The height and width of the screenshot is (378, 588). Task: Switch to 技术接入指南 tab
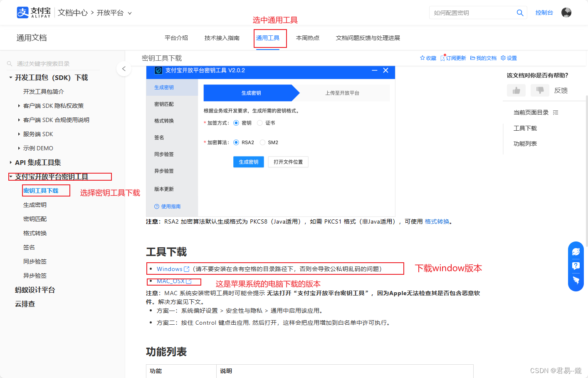click(x=222, y=38)
